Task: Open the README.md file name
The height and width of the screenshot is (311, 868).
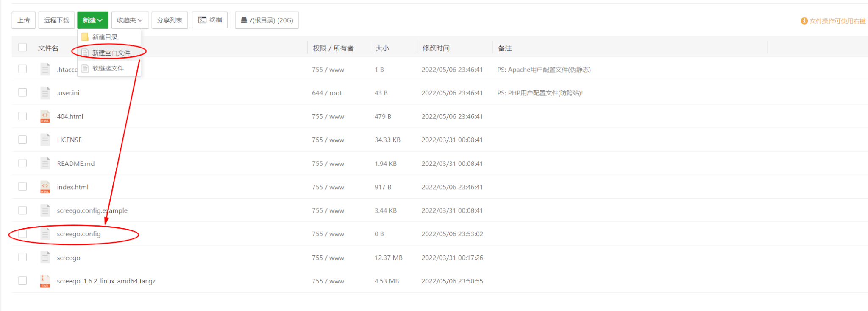Action: point(76,163)
